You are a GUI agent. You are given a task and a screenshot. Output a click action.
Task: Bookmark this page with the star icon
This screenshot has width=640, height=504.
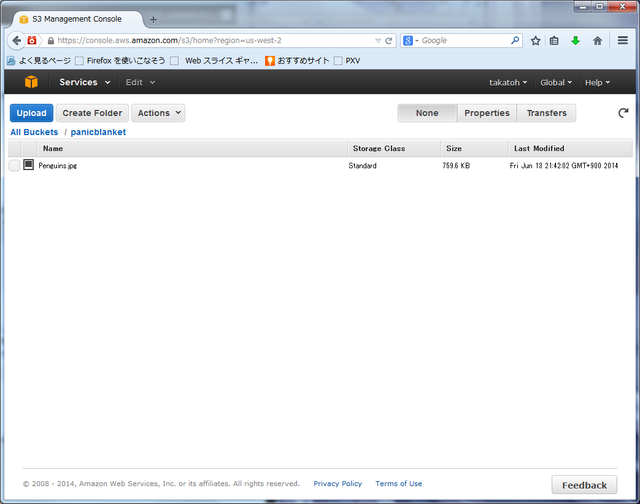click(536, 40)
